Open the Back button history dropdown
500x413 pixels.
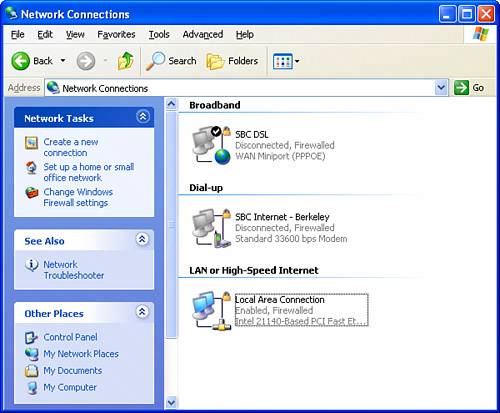point(63,61)
